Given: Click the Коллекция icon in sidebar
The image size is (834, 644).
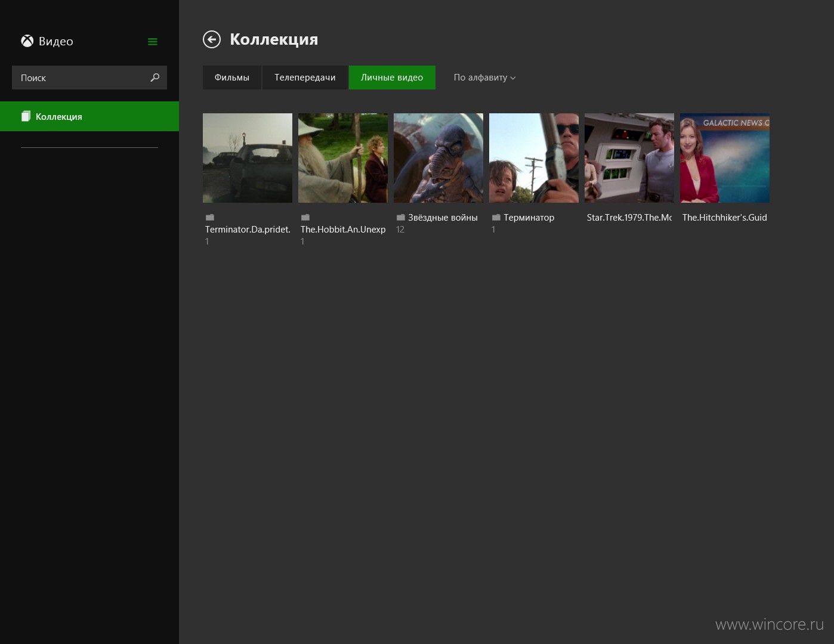Looking at the screenshot, I should tap(26, 116).
